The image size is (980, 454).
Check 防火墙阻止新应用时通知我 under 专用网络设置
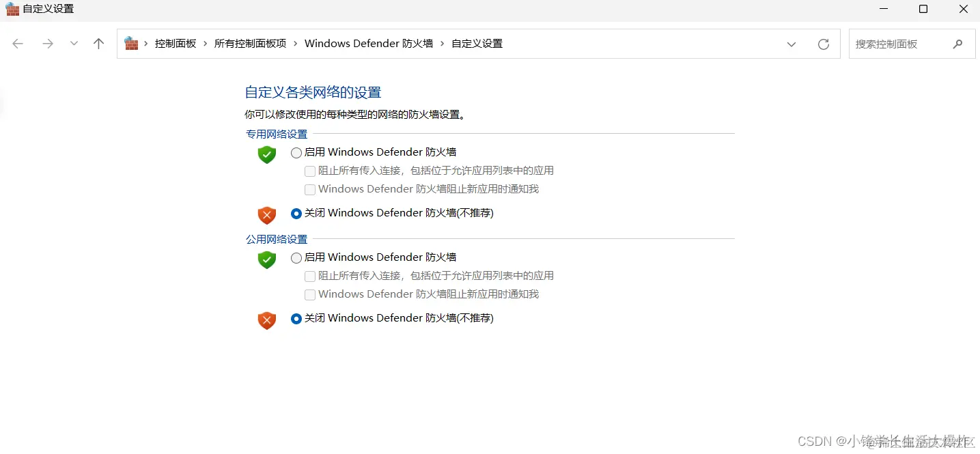click(310, 190)
